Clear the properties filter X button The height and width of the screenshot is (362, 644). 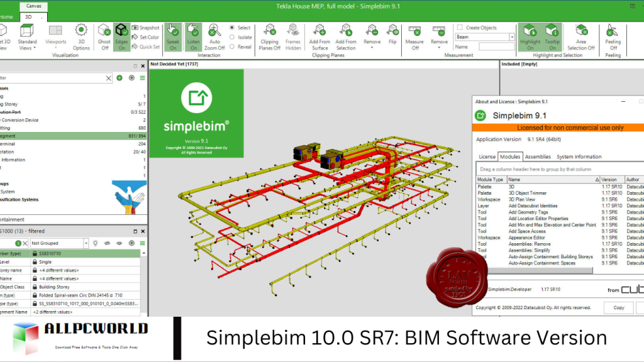coord(25,243)
